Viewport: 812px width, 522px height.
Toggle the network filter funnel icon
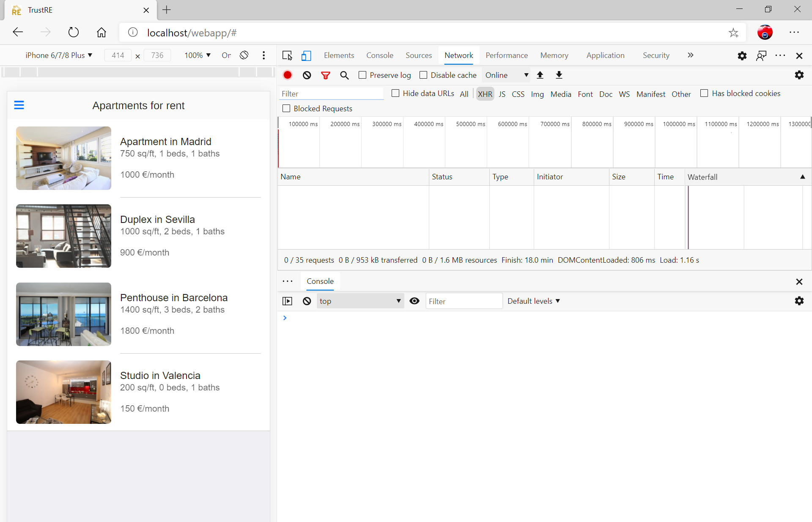[325, 75]
